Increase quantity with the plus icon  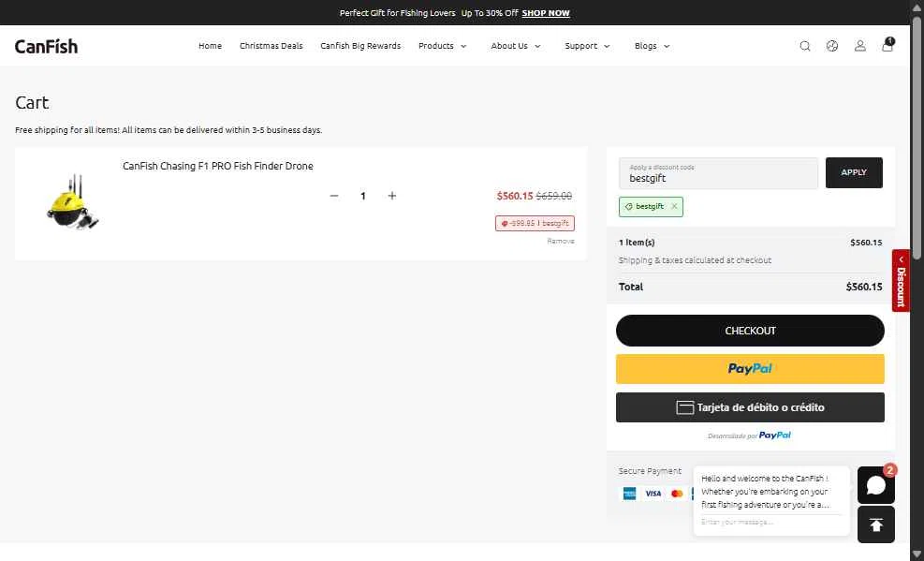tap(392, 196)
